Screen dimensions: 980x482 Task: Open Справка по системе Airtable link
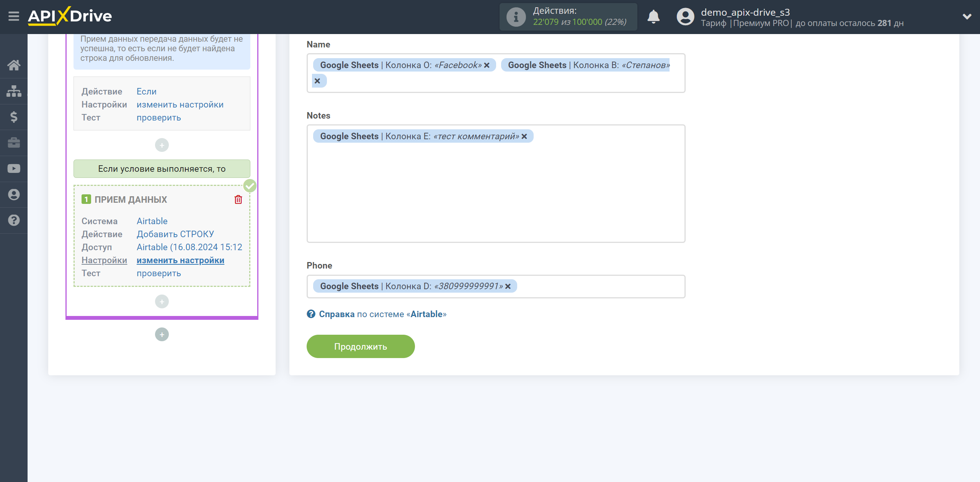click(x=383, y=314)
